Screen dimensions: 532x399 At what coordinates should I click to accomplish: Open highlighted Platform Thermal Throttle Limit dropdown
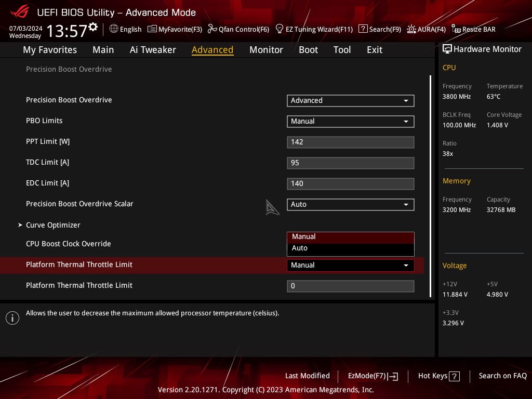350,265
